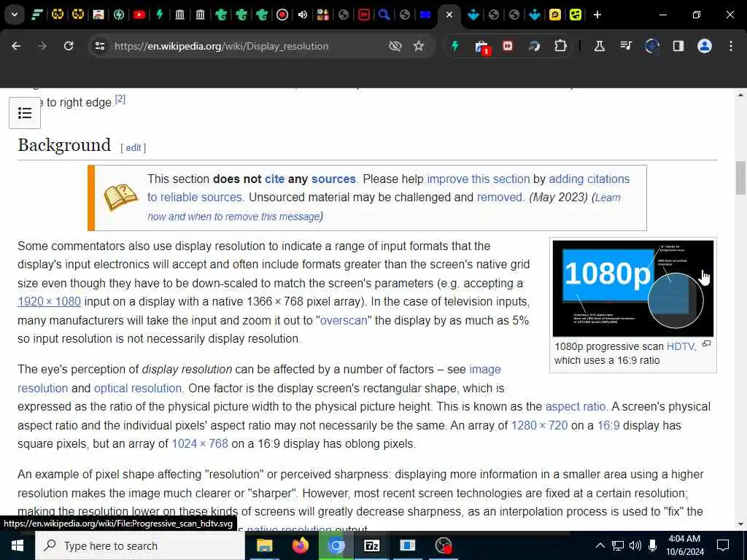Image resolution: width=747 pixels, height=560 pixels.
Task: Open the '1024 × 768' link
Action: point(200,443)
